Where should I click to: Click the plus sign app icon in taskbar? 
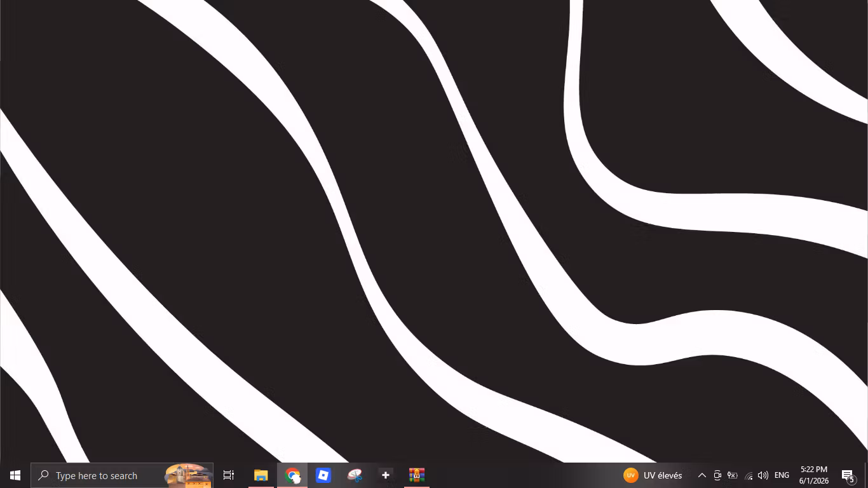(386, 475)
